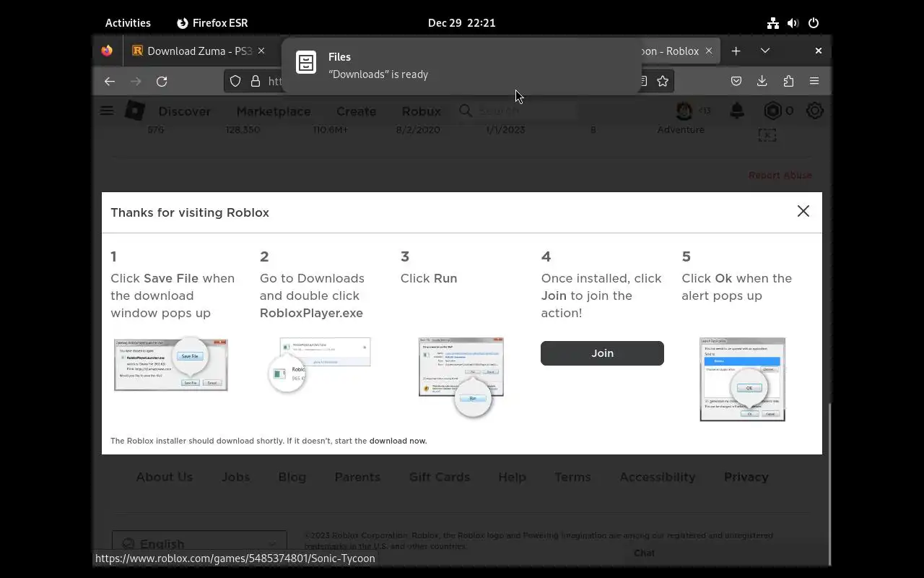
Task: Open the Robux page
Action: (x=421, y=111)
